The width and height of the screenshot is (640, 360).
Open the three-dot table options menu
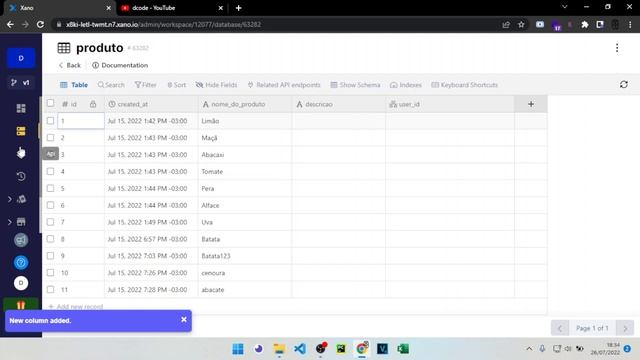[617, 48]
